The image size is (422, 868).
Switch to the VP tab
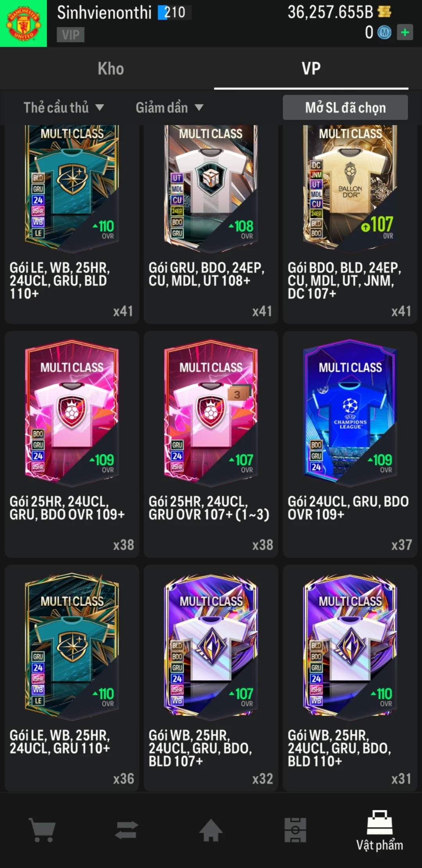pyautogui.click(x=311, y=69)
